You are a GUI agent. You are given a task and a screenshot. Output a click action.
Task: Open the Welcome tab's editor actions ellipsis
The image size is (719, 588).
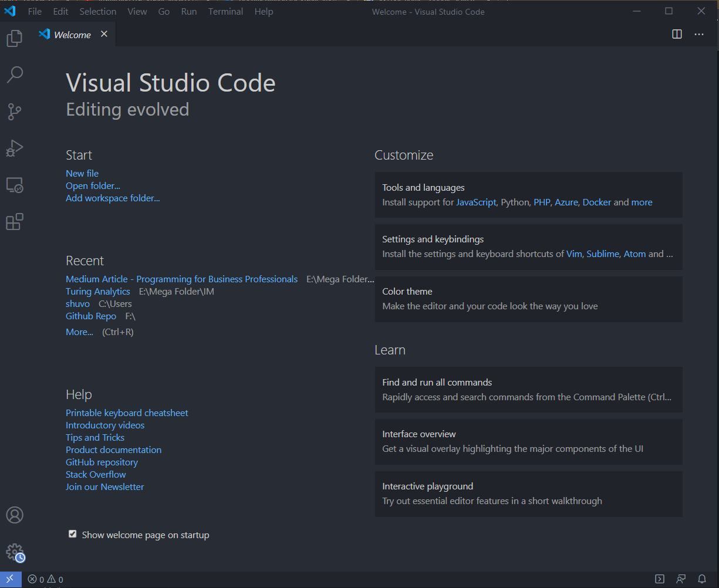click(x=698, y=34)
